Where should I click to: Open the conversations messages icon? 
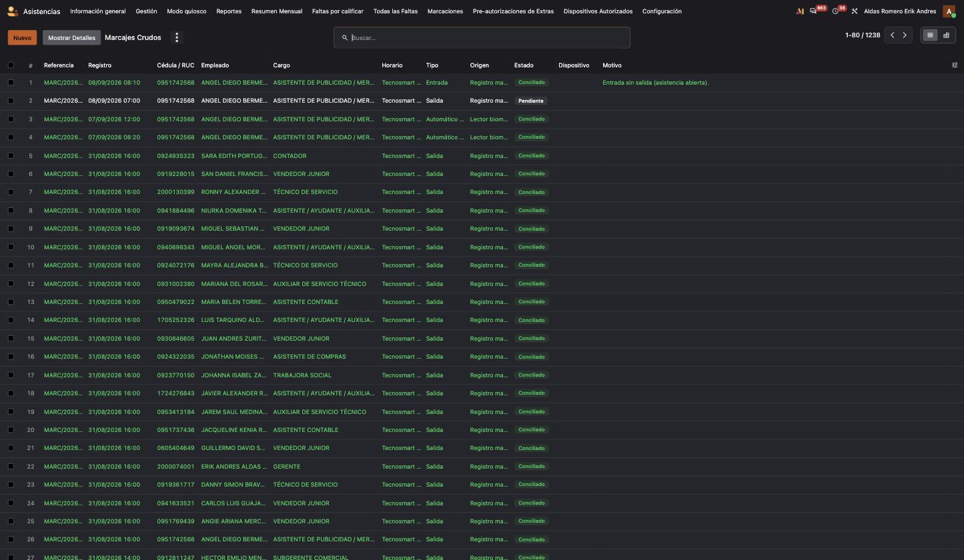[813, 11]
